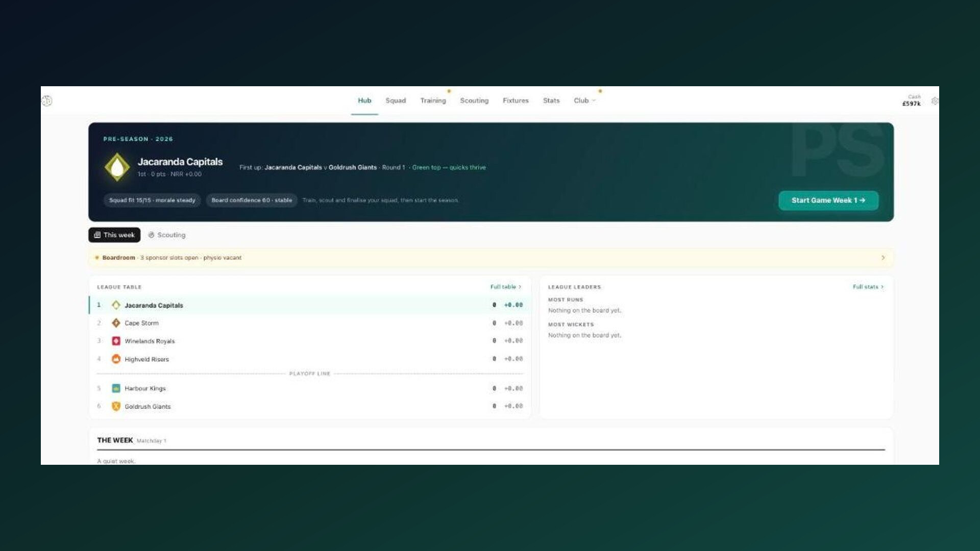Expand the Boardroom notice chevron

click(883, 258)
